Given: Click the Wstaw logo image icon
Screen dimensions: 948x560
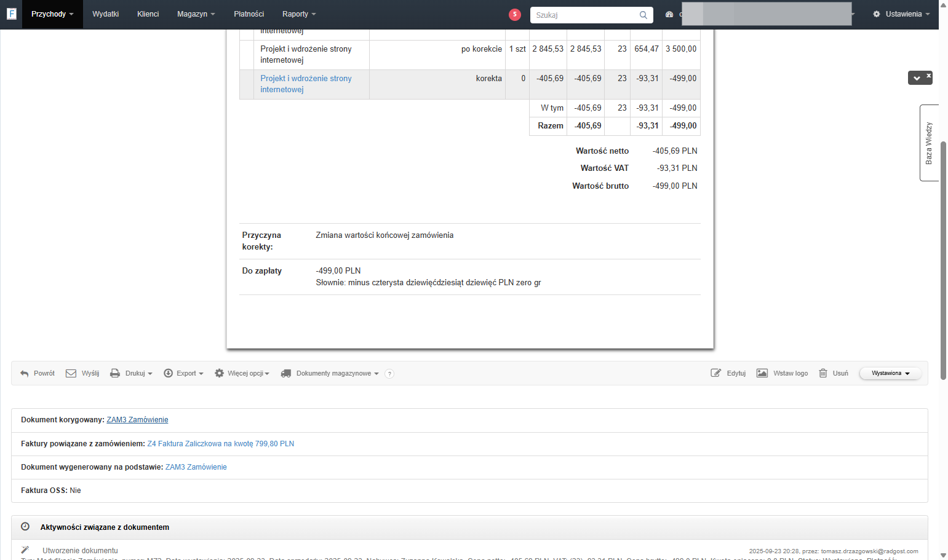Looking at the screenshot, I should tap(762, 373).
